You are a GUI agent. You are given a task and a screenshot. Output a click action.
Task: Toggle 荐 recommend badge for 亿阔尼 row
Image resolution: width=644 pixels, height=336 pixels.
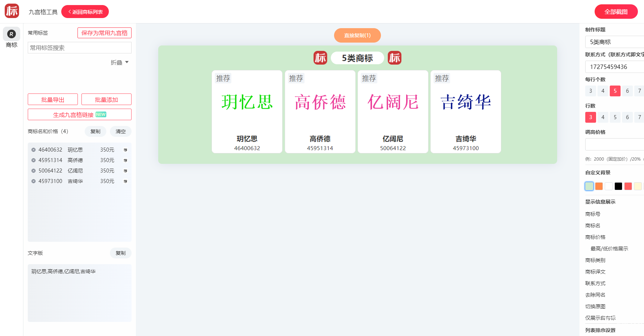[125, 171]
